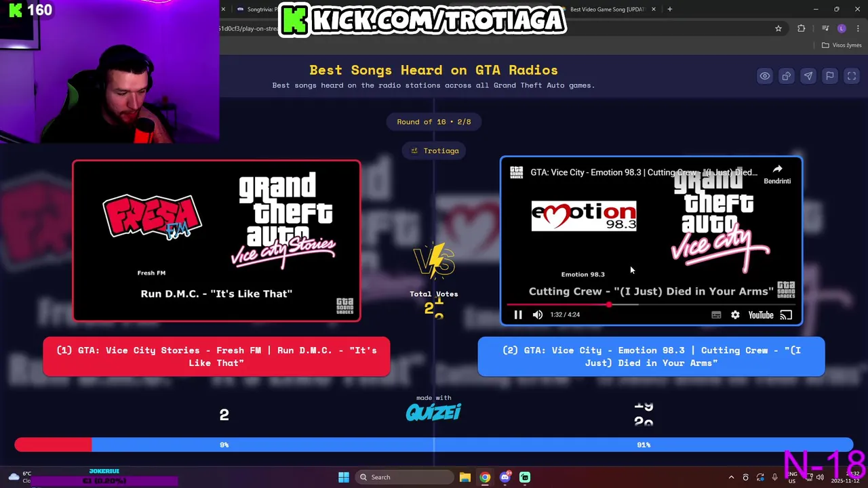Click the blue 91% vote bar segment
Viewport: 868px width, 488px height.
coord(472,445)
